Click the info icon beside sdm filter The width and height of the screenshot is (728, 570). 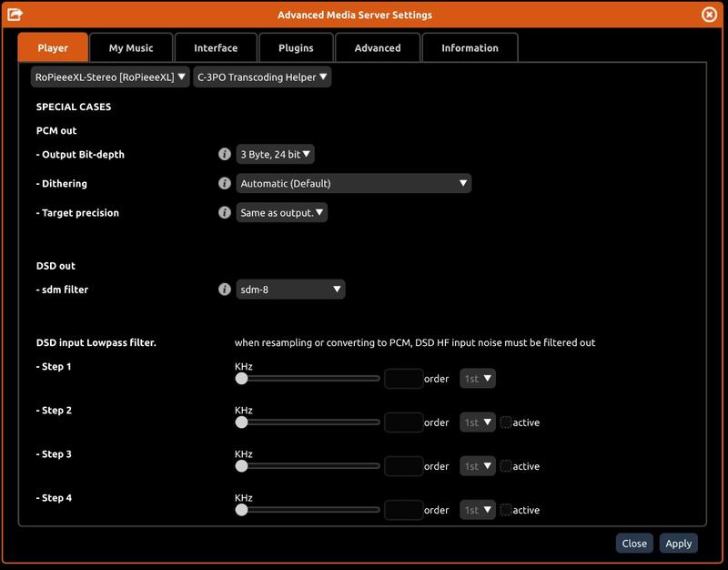click(x=225, y=290)
